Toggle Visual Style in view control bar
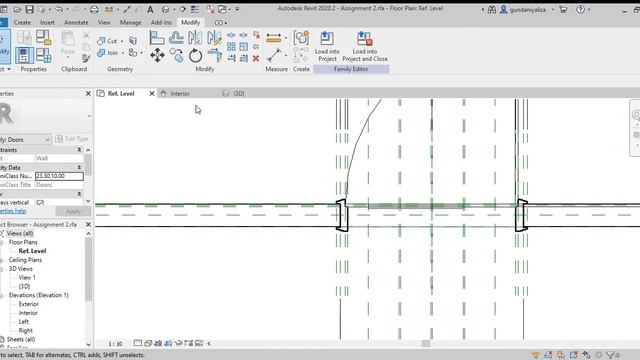The image size is (640, 360). coord(148,343)
